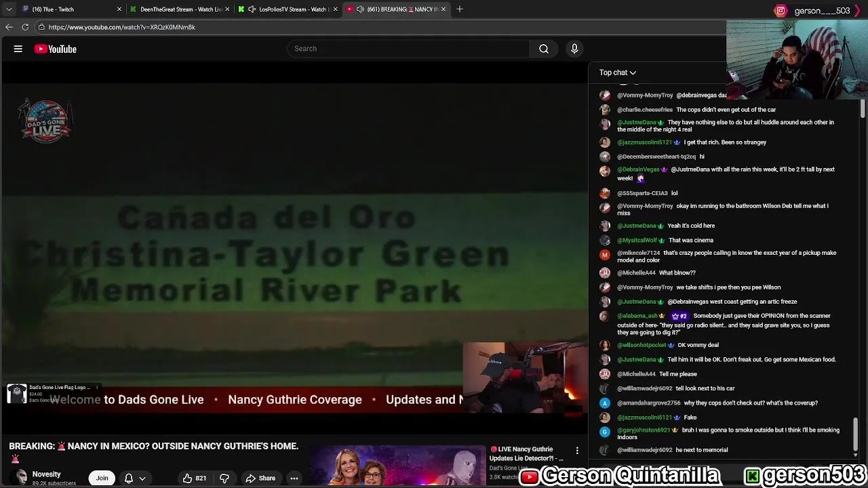
Task: Open options menu for recommended live video
Action: (577, 451)
